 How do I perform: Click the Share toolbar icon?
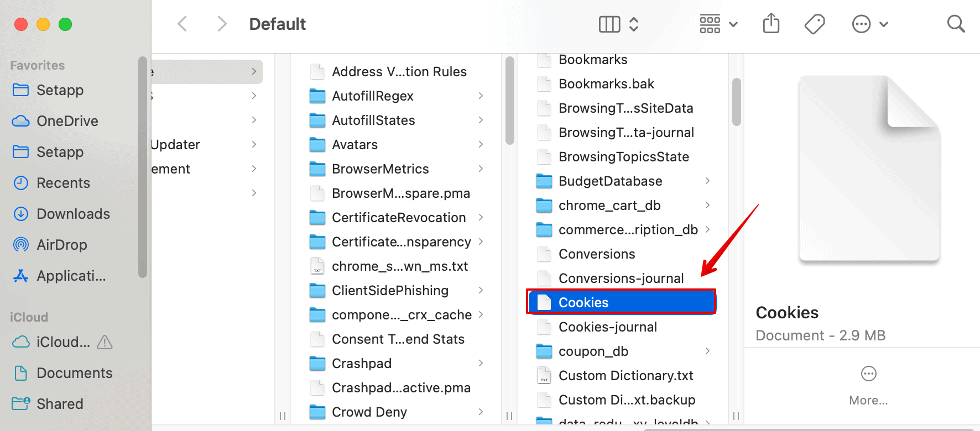tap(771, 24)
